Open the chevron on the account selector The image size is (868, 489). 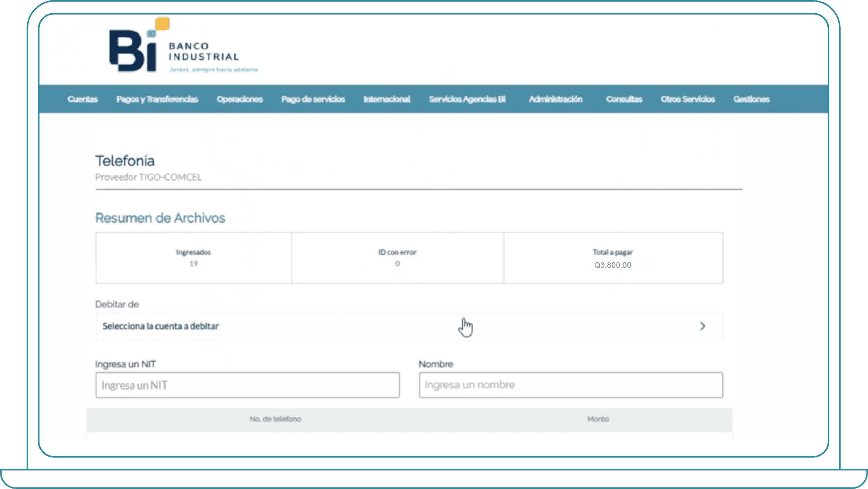click(x=703, y=326)
